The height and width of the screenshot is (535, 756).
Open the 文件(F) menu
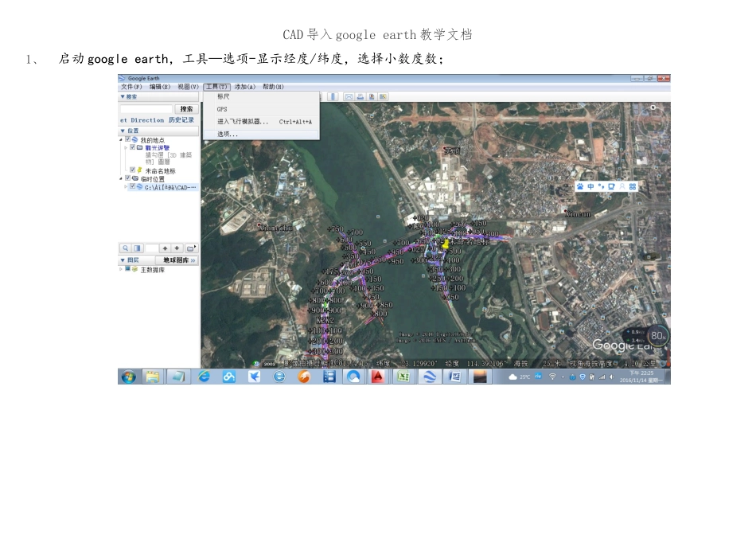pyautogui.click(x=131, y=87)
